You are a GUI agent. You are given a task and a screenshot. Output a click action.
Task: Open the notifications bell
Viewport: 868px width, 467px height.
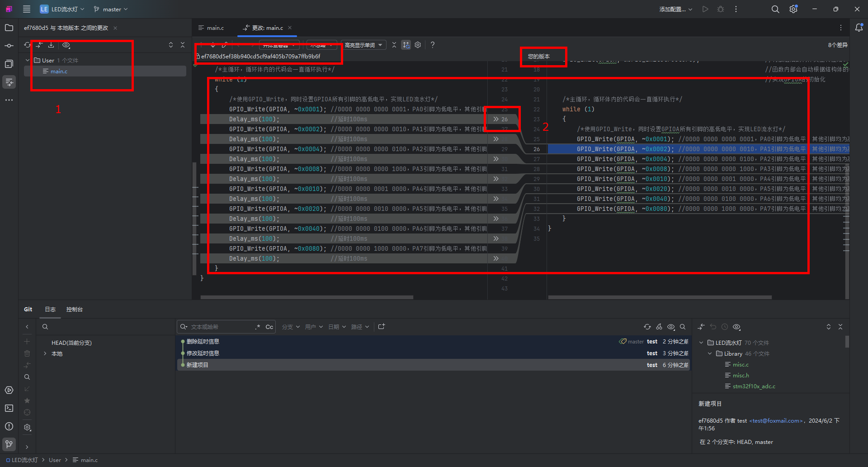(x=859, y=28)
